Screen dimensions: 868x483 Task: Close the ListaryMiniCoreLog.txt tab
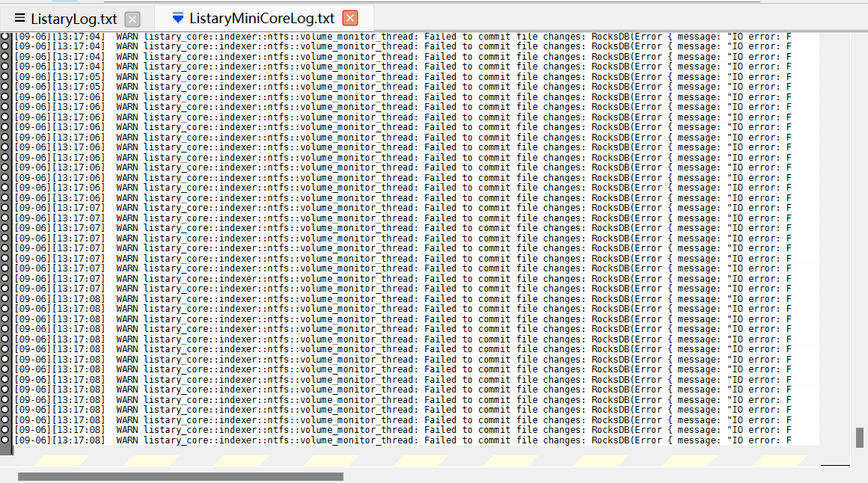349,19
